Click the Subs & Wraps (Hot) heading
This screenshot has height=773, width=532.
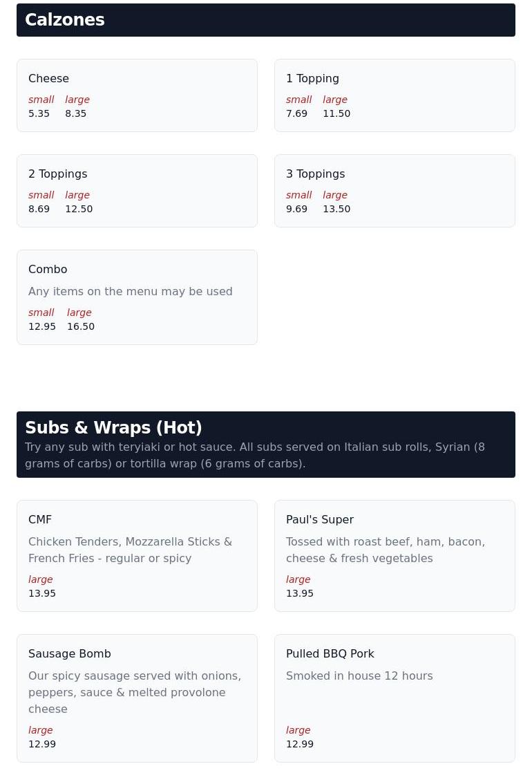pos(113,428)
